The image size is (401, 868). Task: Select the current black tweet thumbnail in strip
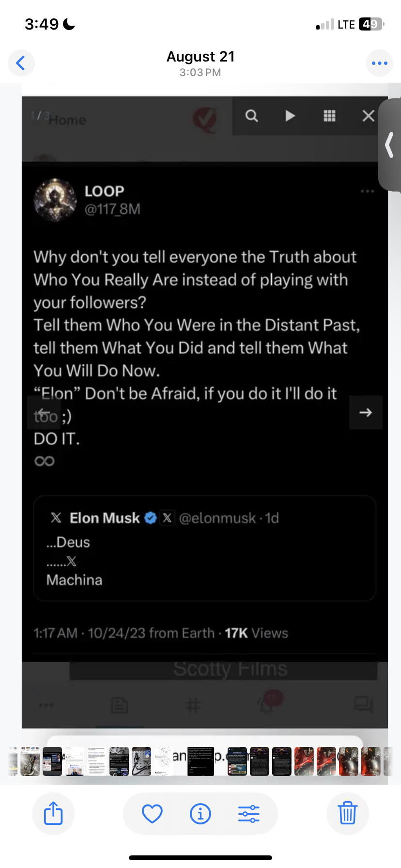click(x=200, y=761)
